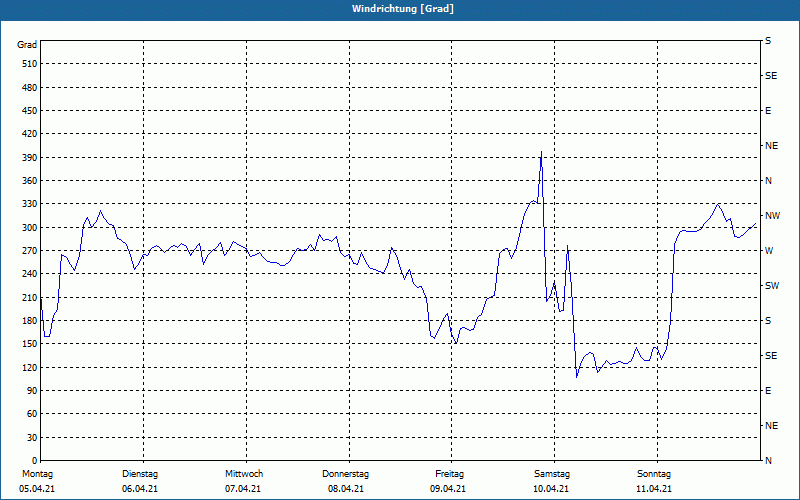The width and height of the screenshot is (800, 500).
Task: Pick the date '07.04.21'
Action: click(243, 489)
